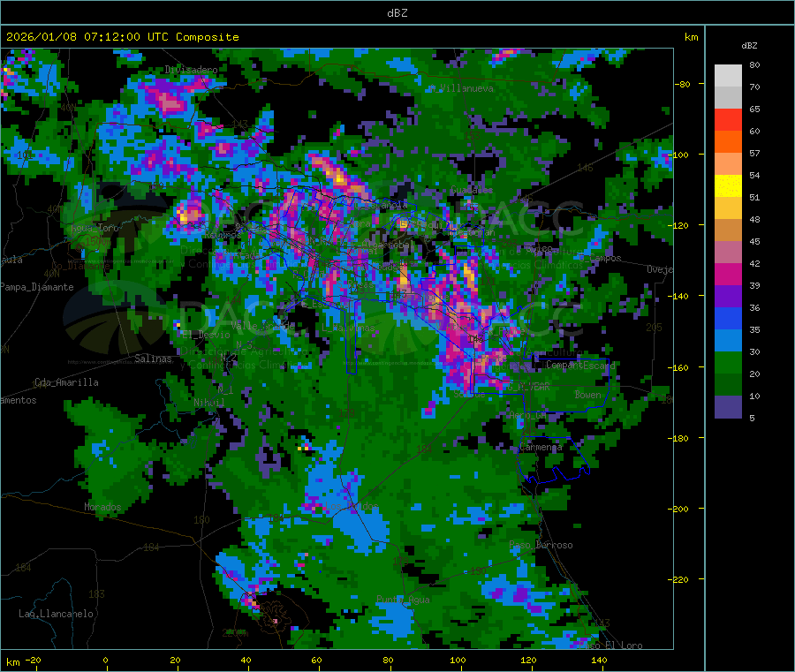Select the green 20-30 dBZ legend swatch
This screenshot has height=672, width=795.
(x=728, y=362)
